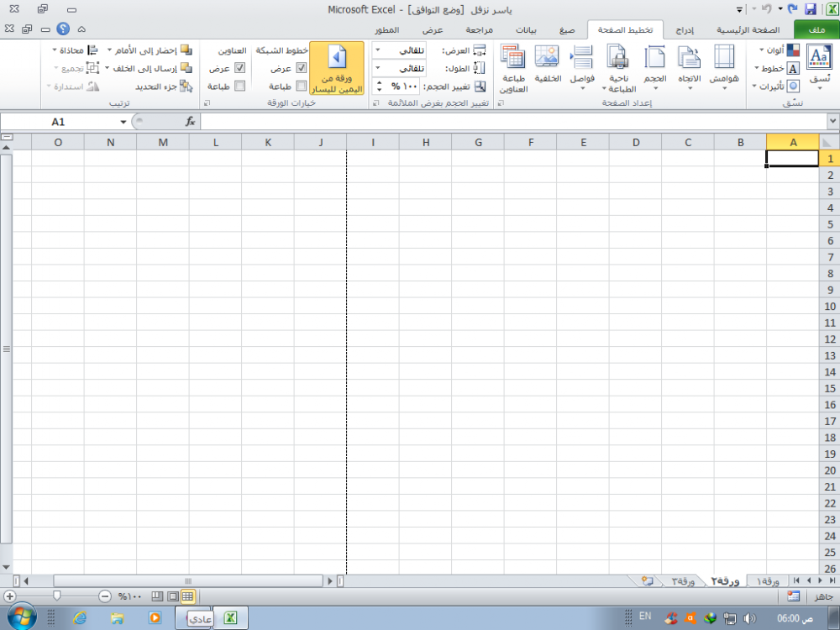The height and width of the screenshot is (630, 840).
Task: Open the theme Colors (ألوان) menu
Action: (780, 50)
